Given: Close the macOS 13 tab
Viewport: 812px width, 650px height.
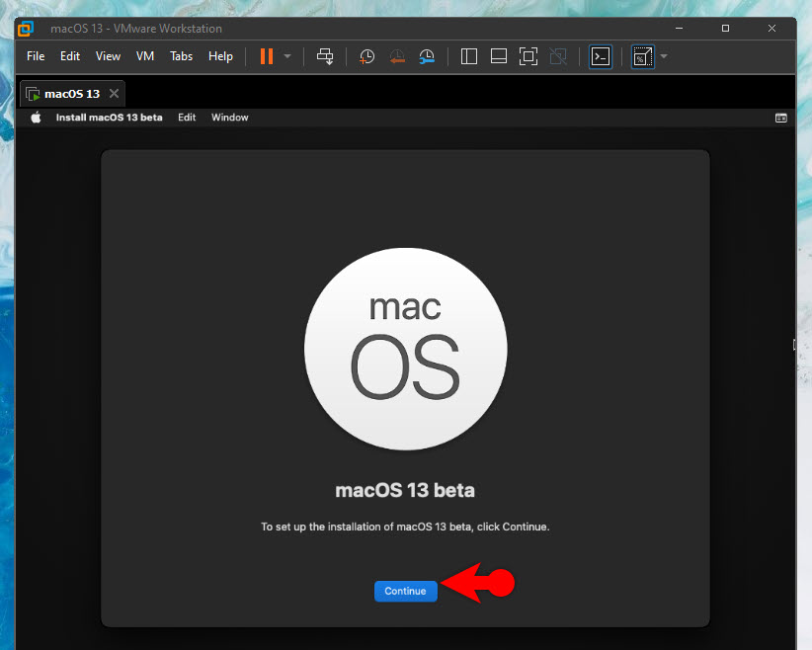Looking at the screenshot, I should pos(114,94).
